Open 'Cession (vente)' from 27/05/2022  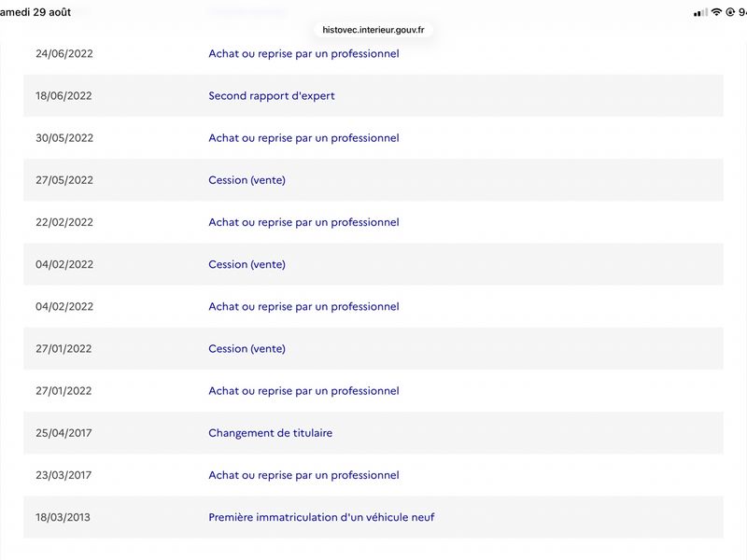pyautogui.click(x=247, y=180)
